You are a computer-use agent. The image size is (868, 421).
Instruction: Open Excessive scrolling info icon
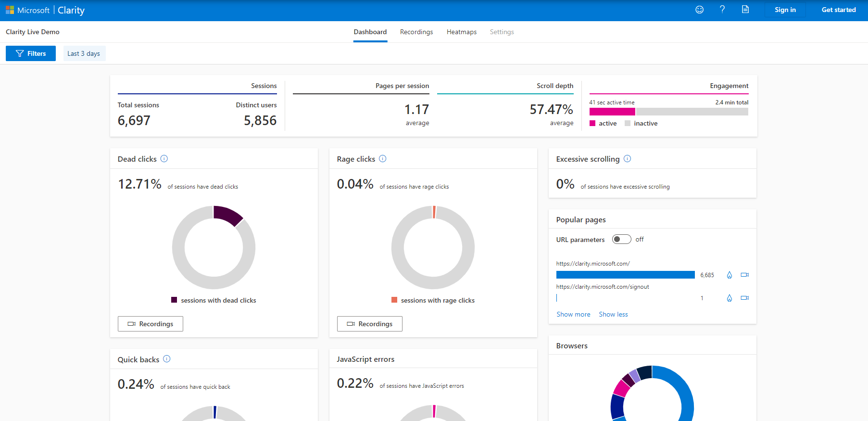coord(627,159)
